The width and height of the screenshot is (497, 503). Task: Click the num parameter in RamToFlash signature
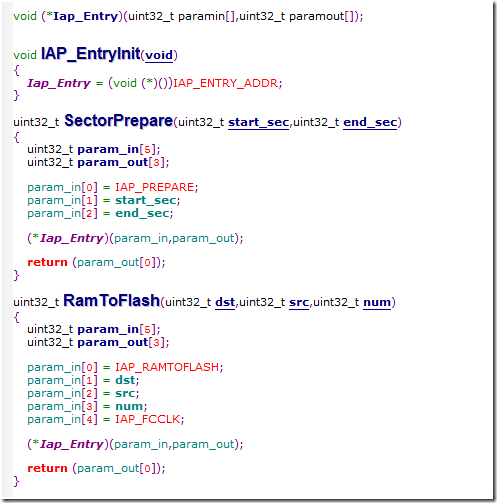[x=377, y=302]
